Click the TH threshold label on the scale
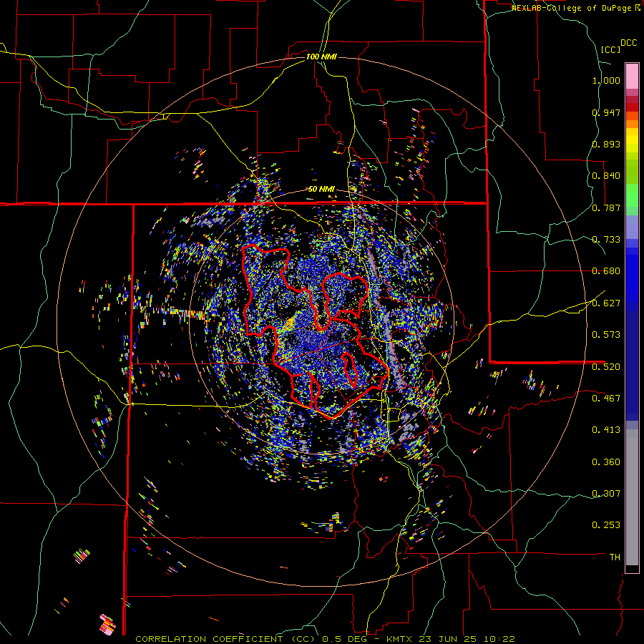This screenshot has width=644, height=644. tap(615, 557)
